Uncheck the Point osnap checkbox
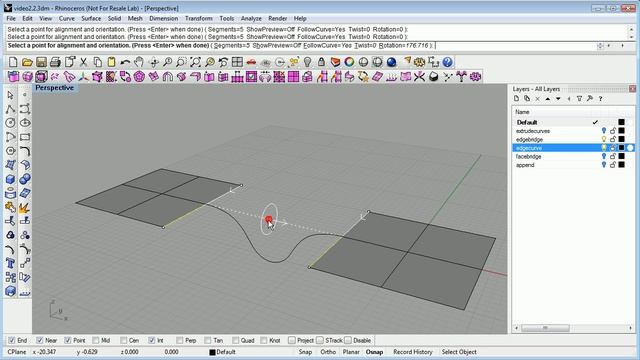The width and height of the screenshot is (640, 360). pos(68,340)
